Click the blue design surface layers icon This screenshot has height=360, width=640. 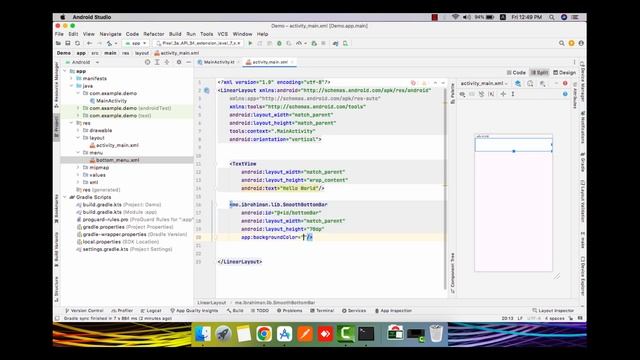tap(518, 83)
